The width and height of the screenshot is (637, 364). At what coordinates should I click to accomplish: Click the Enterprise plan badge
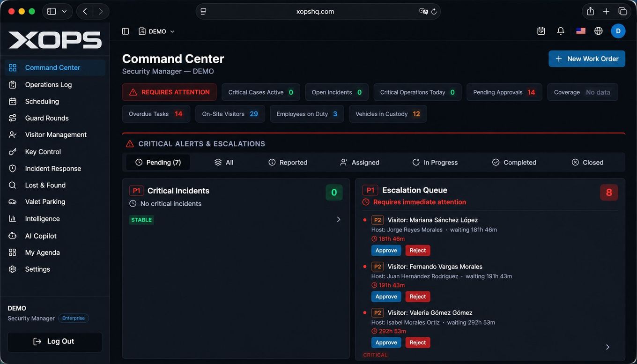coord(74,318)
